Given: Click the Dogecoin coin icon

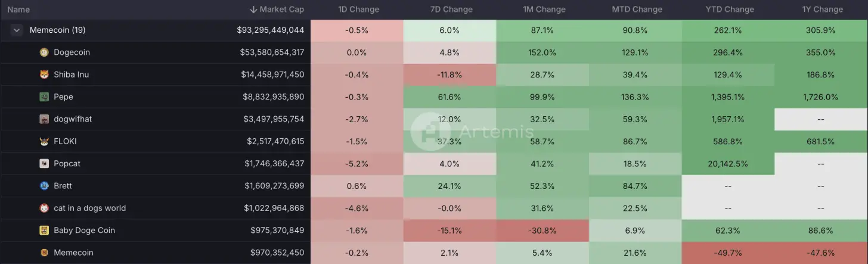Looking at the screenshot, I should 44,52.
